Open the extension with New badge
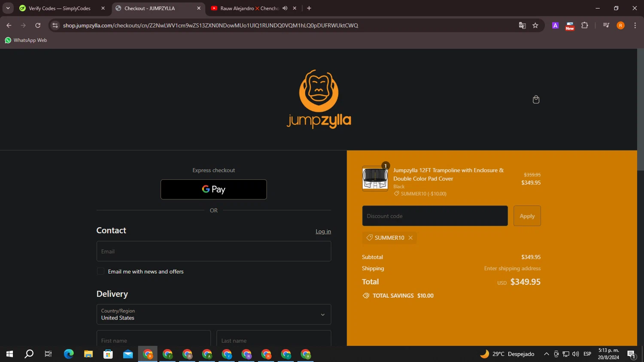Screen dimensions: 644x362 point(570,26)
